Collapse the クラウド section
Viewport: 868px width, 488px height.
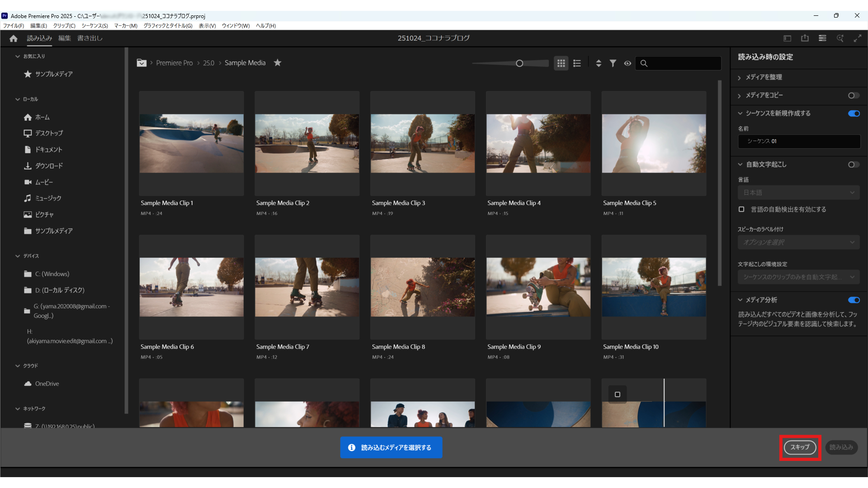tap(18, 366)
